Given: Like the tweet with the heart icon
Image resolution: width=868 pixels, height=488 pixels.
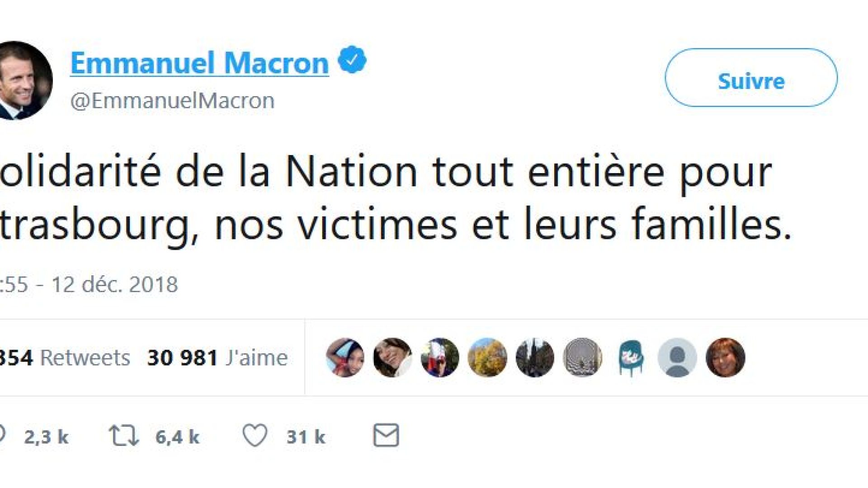Looking at the screenshot, I should pyautogui.click(x=255, y=436).
